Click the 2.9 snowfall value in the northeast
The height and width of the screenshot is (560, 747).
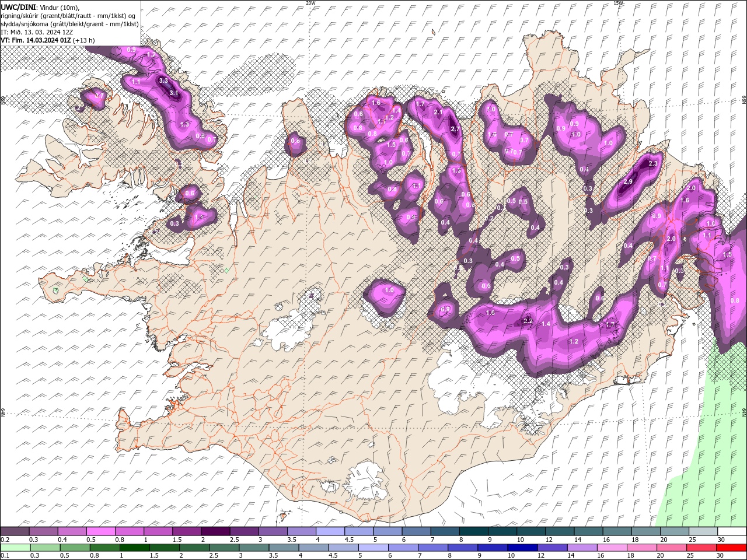tap(628, 182)
